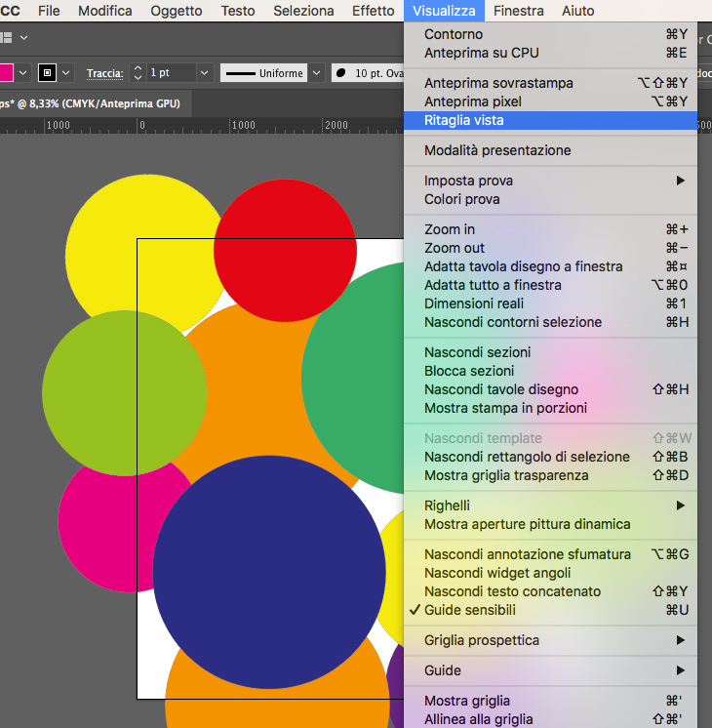712x728 pixels.
Task: Open the Oggetto menu
Action: [177, 11]
